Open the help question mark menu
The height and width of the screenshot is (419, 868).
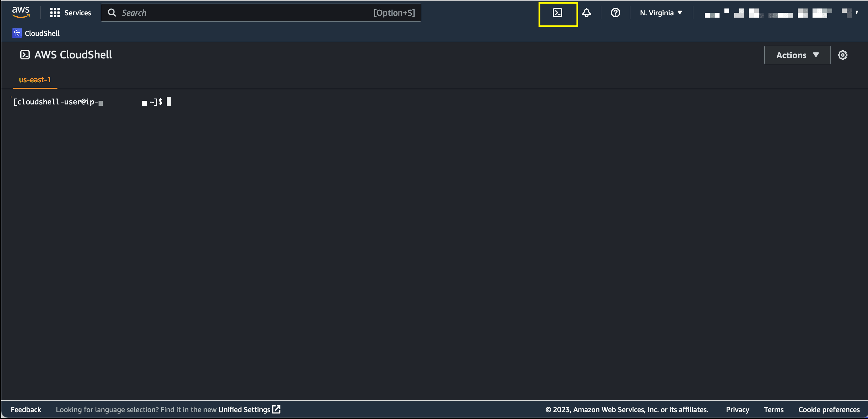point(615,13)
